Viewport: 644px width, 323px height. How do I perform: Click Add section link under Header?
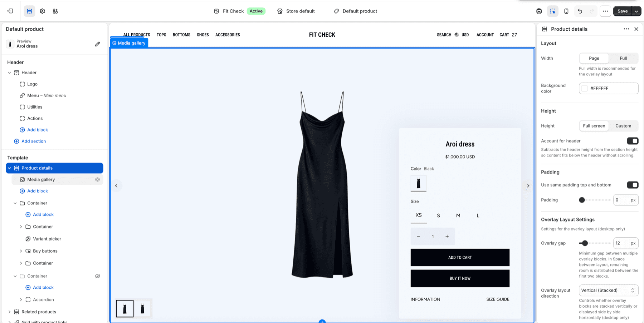tap(34, 141)
